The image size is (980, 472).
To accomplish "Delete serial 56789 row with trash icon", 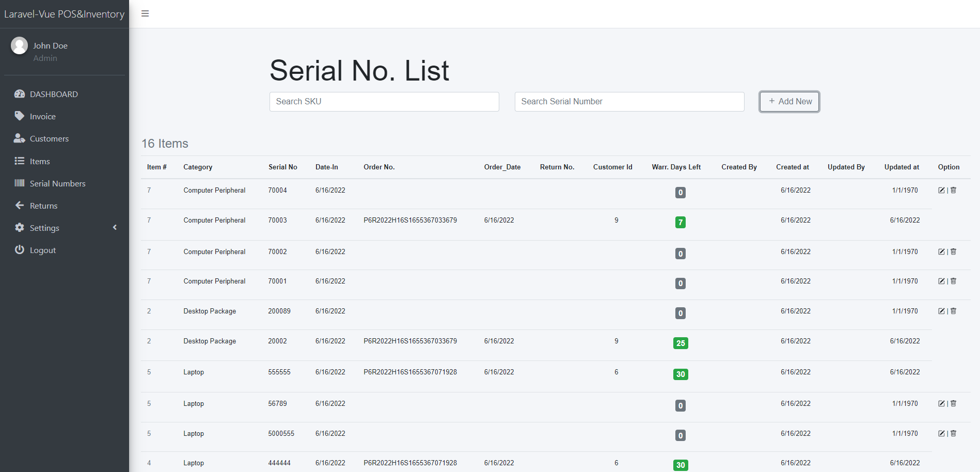I will [953, 404].
